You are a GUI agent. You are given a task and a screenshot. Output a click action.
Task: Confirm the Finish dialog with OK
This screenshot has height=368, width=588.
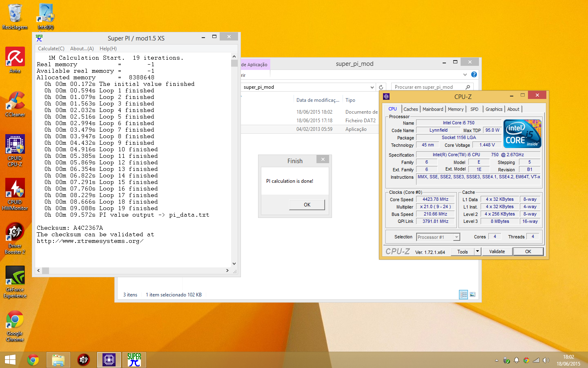click(x=307, y=205)
